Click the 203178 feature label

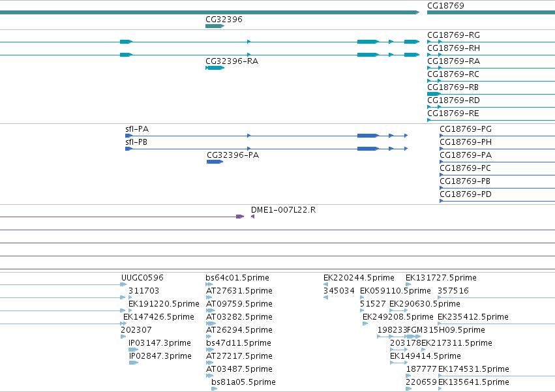[x=405, y=343]
